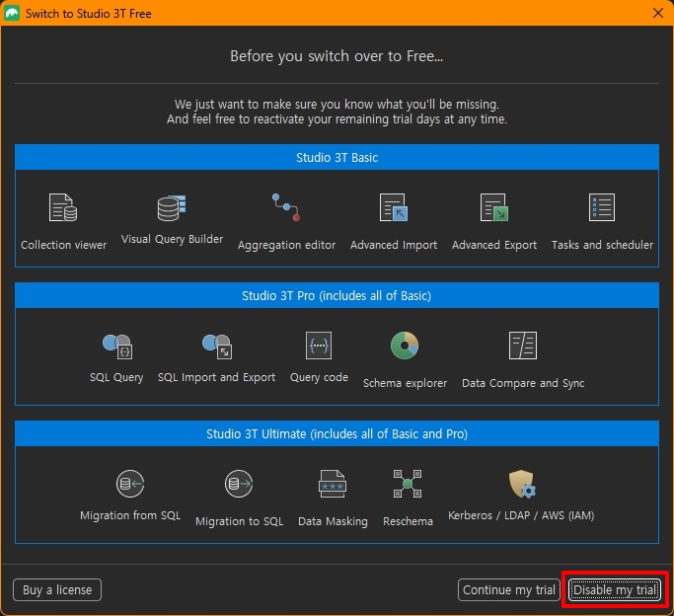Click the 'Before you switch over to Free...' heading

pyautogui.click(x=337, y=56)
